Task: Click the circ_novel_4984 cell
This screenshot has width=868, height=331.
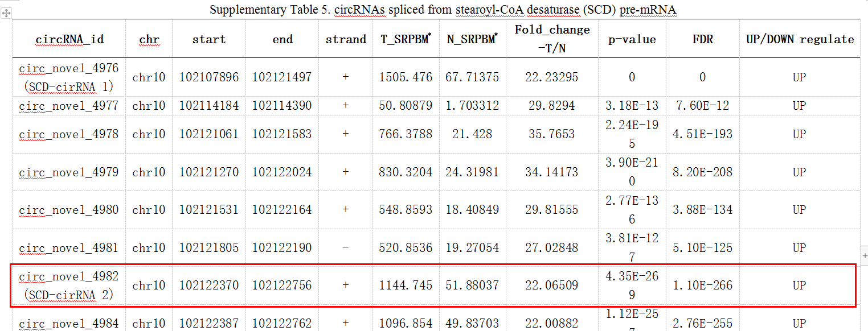Action: (68, 324)
